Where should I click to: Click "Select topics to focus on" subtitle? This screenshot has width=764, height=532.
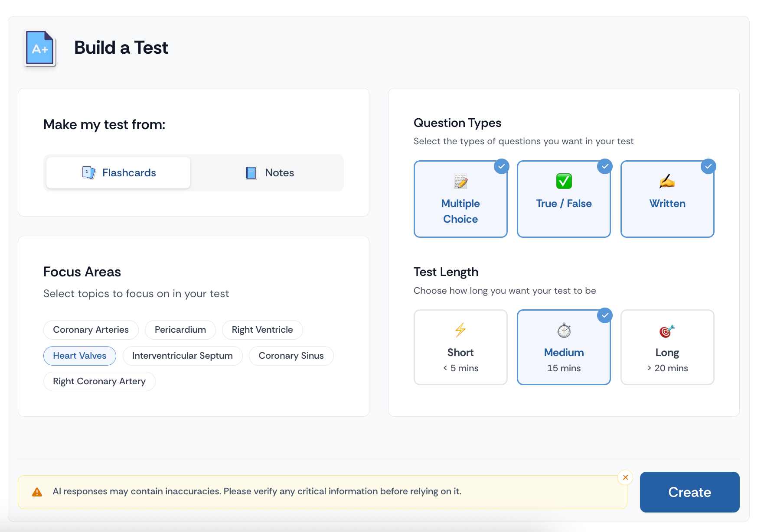point(136,294)
